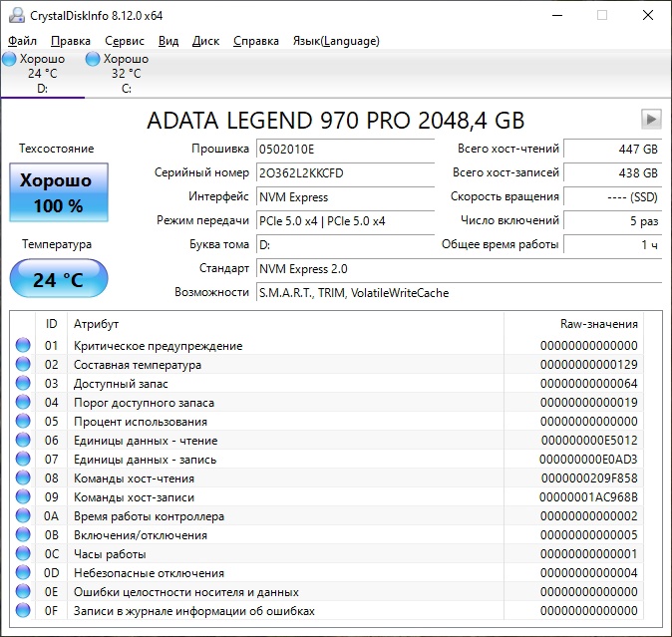Click rotation rate value ---- (SSD)
The image size is (672, 637).
click(x=613, y=197)
